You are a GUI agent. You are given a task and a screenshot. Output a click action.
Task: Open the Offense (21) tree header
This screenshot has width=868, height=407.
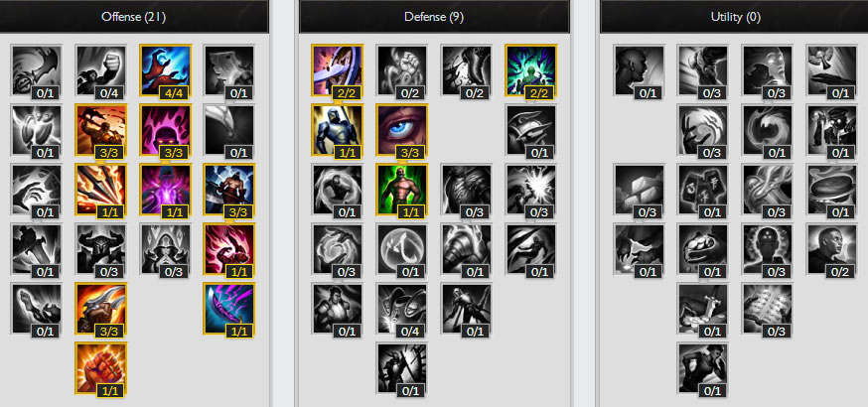coord(134,17)
